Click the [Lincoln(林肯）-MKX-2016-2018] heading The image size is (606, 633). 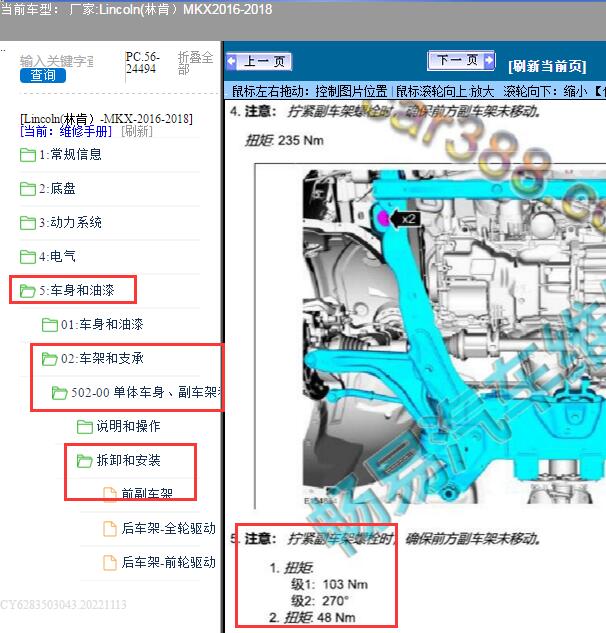coord(107,119)
